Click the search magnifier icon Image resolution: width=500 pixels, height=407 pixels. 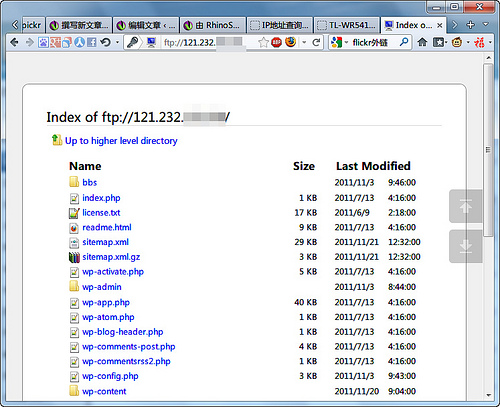click(x=404, y=42)
